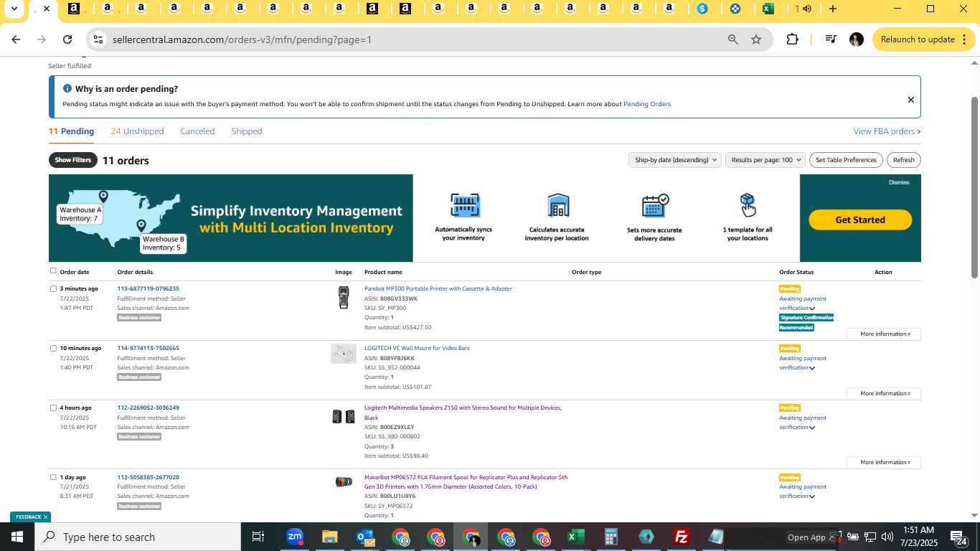Select the order placed 10 minutes ago
980x551 pixels.
[x=53, y=348]
